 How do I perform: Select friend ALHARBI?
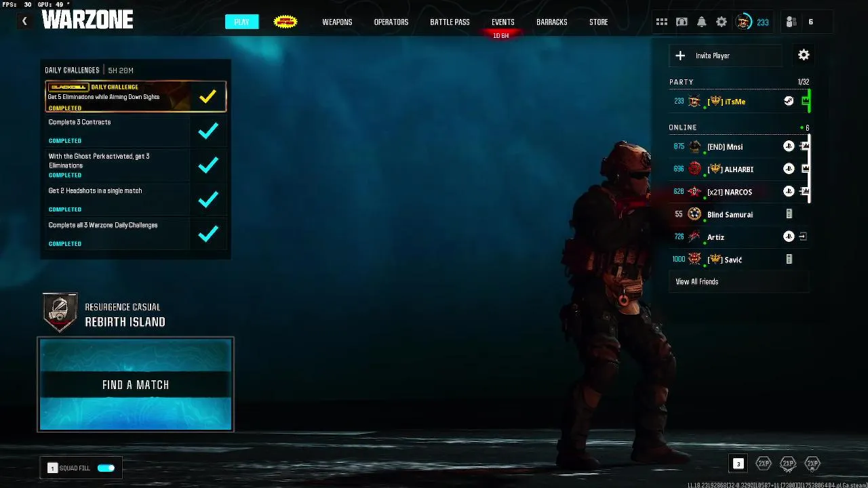click(x=738, y=169)
